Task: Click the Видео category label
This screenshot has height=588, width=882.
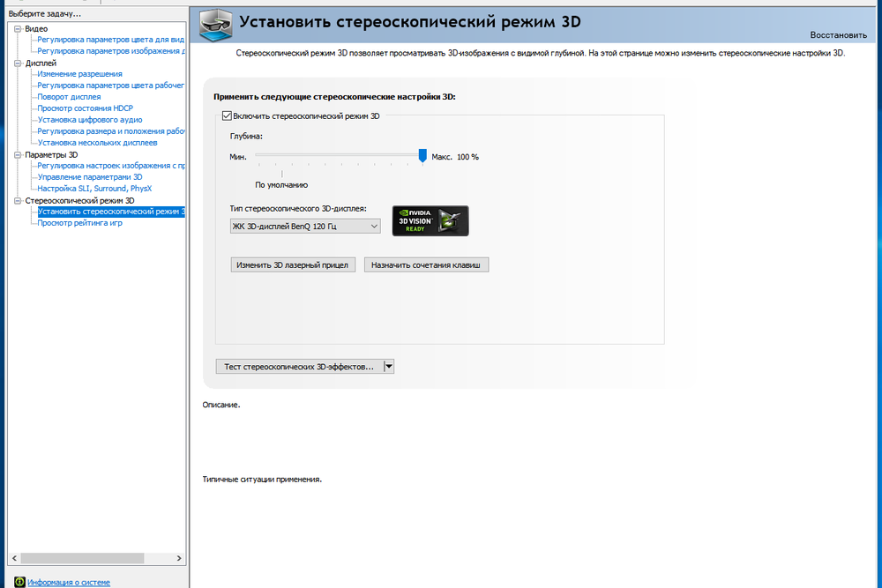Action: 36,29
